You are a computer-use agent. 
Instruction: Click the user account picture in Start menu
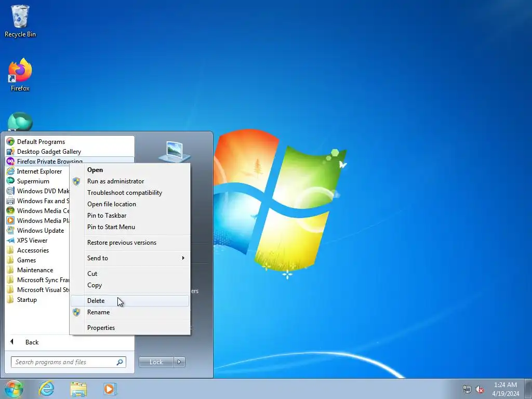click(x=175, y=152)
